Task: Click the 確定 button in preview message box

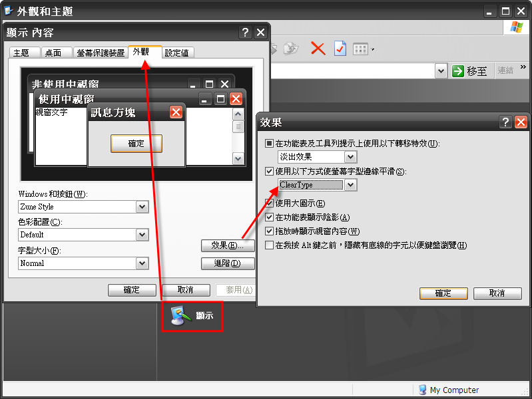Action: 136,144
